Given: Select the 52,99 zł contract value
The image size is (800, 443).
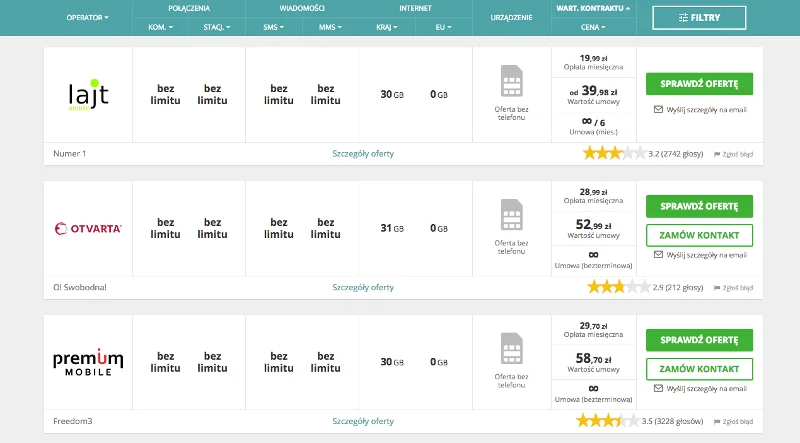Looking at the screenshot, I should pos(593,225).
